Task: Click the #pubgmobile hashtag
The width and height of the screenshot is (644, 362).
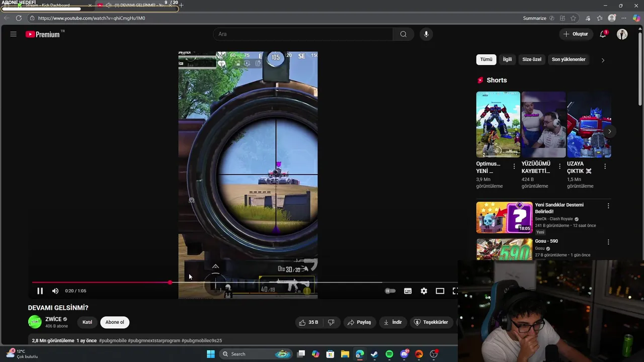Action: 113,340
